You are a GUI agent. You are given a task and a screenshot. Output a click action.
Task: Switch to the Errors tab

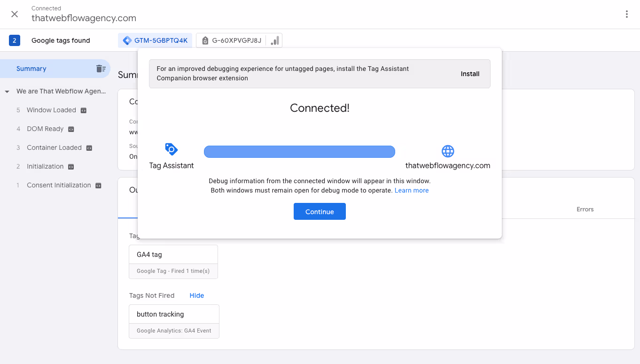585,209
